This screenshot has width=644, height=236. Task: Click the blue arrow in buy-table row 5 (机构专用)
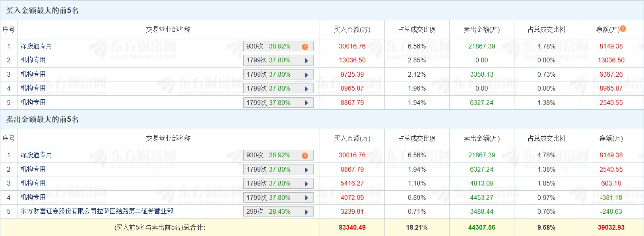coord(306,103)
